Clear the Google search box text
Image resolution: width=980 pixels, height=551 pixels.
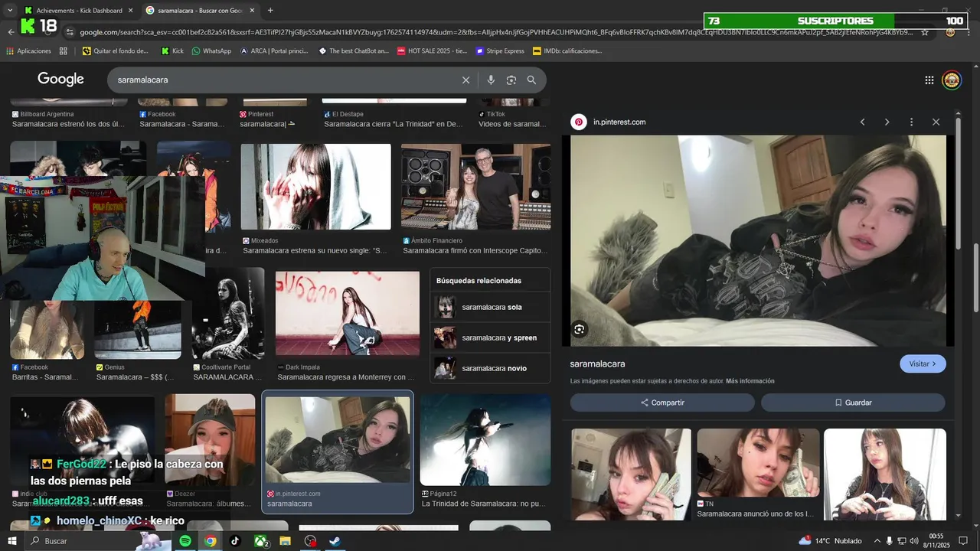465,80
